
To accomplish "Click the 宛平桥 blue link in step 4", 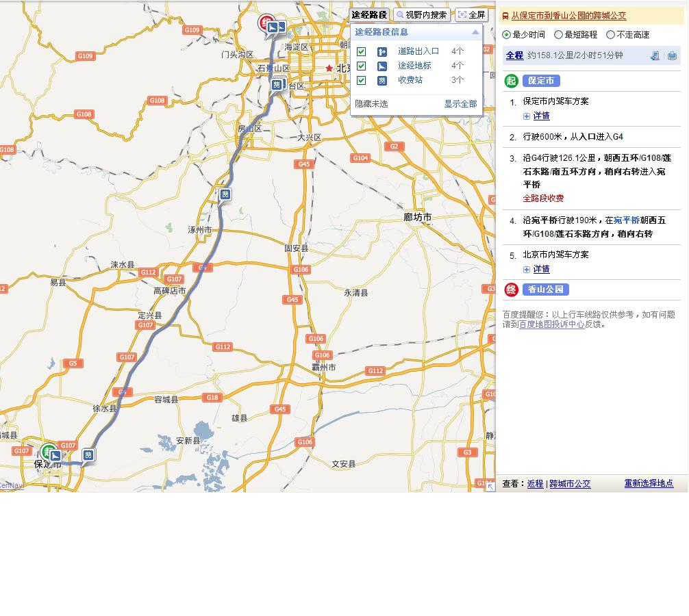I will 627,220.
